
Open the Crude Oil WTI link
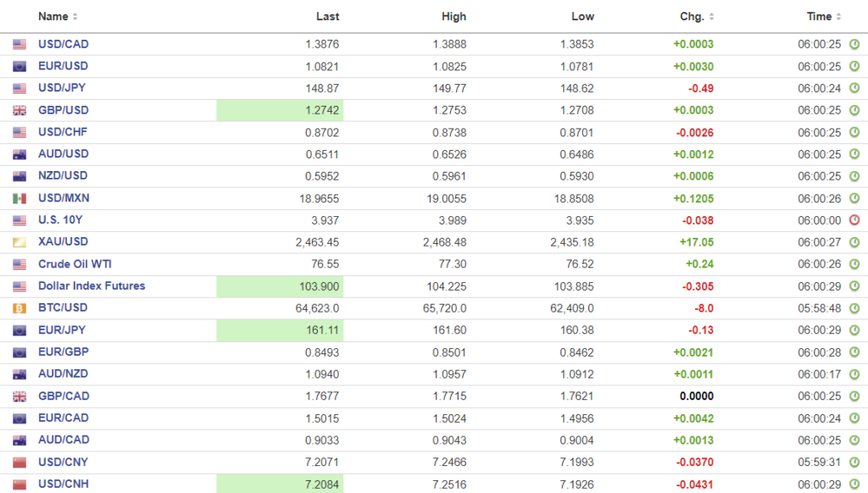pyautogui.click(x=75, y=264)
